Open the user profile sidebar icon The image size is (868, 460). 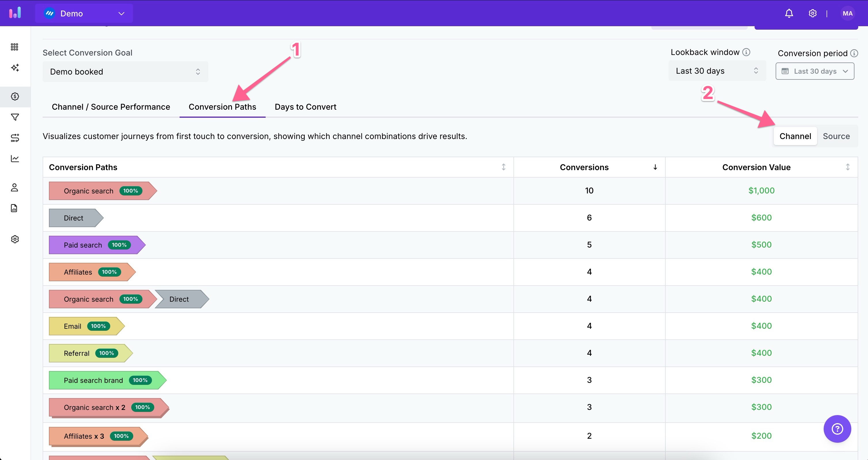[14, 187]
